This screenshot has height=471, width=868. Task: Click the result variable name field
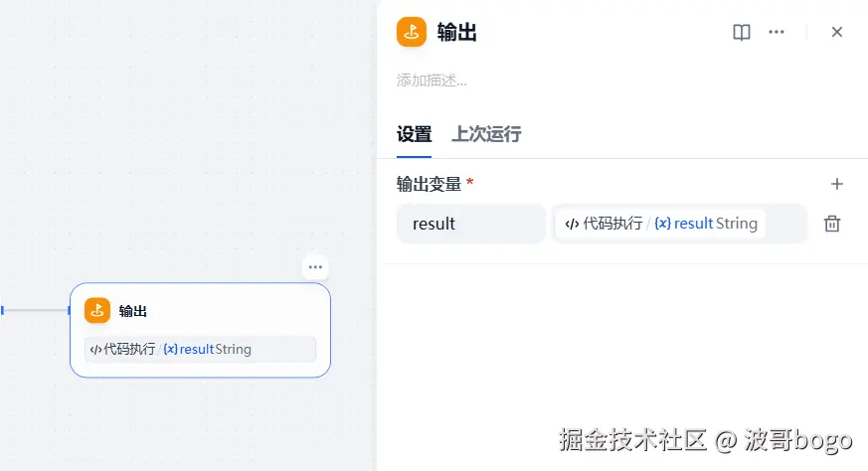471,224
